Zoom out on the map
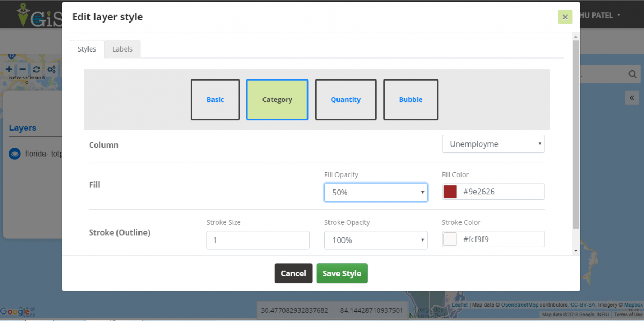The height and width of the screenshot is (321, 644). click(x=22, y=69)
